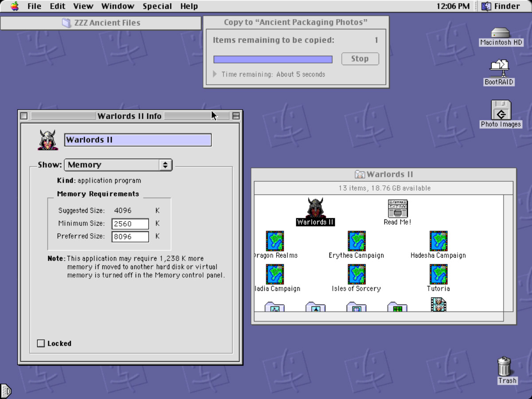Select the Iladia Campaign map icon
532x399 pixels.
[x=275, y=274]
